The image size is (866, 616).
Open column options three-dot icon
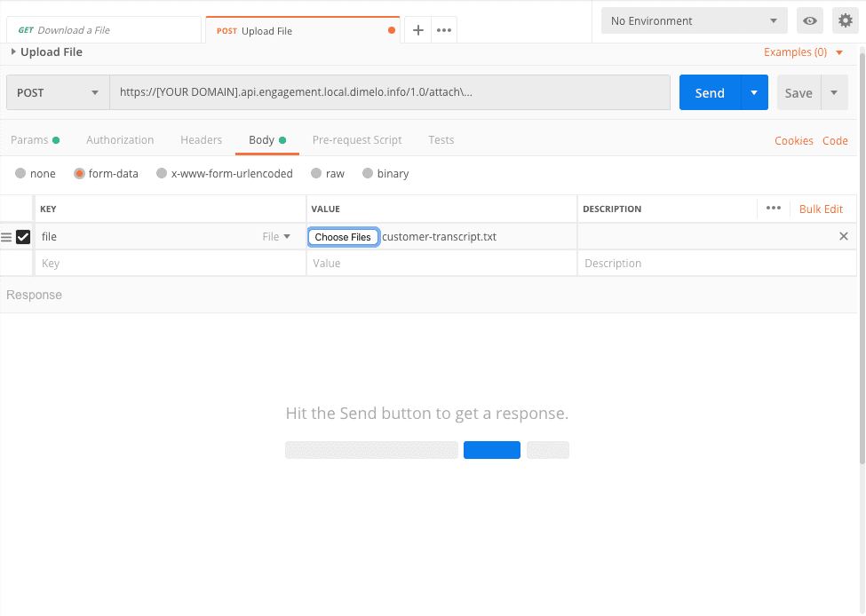(773, 209)
